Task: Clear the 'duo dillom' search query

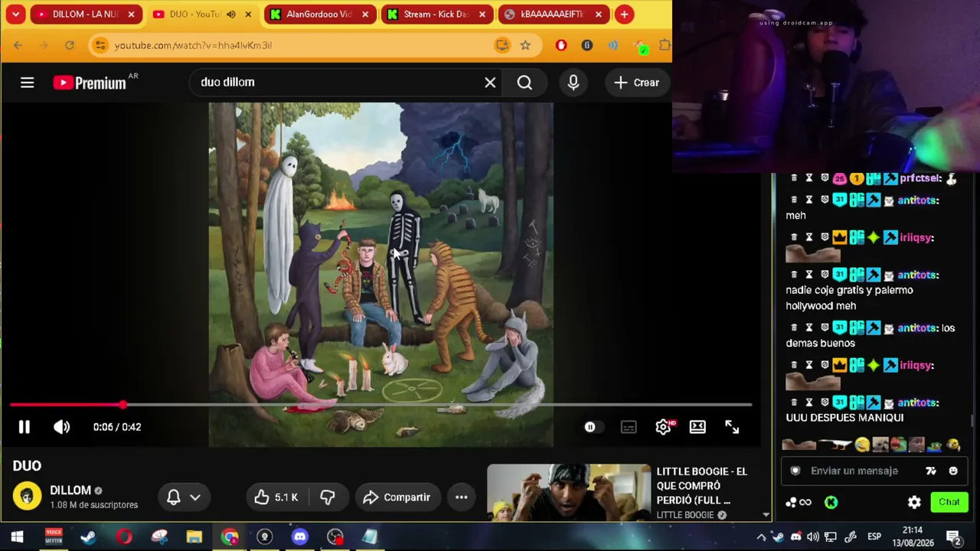Action: (490, 83)
